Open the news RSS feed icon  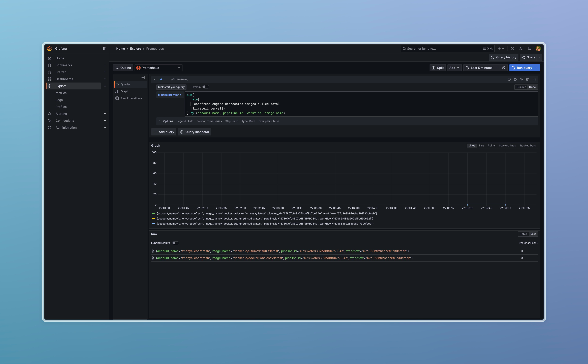pos(521,49)
